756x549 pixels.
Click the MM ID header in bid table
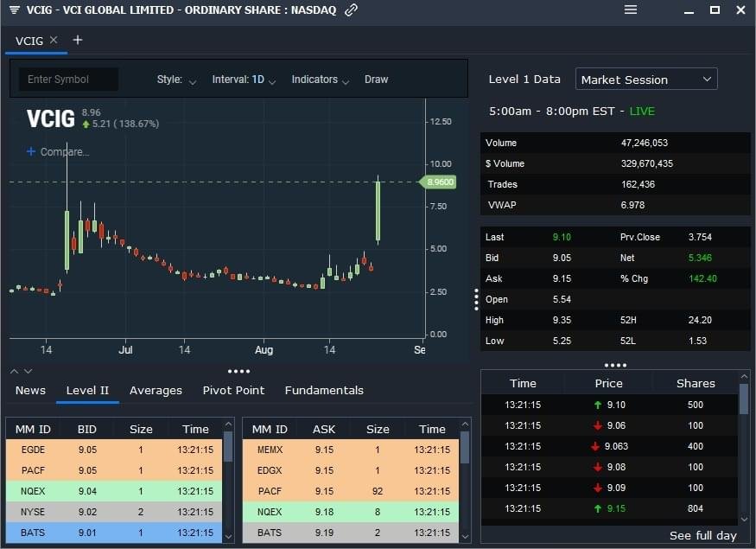tap(33, 429)
